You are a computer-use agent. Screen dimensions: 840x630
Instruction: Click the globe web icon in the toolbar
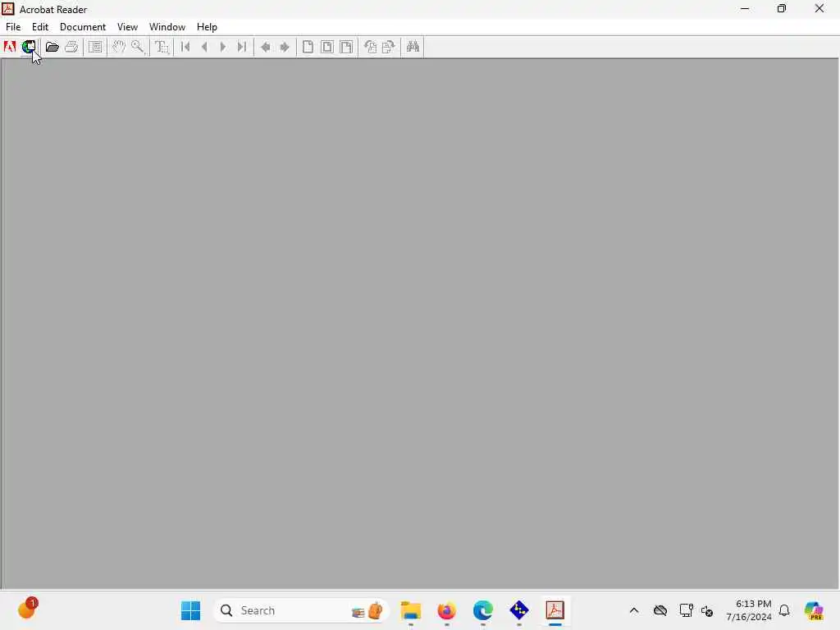(x=29, y=47)
